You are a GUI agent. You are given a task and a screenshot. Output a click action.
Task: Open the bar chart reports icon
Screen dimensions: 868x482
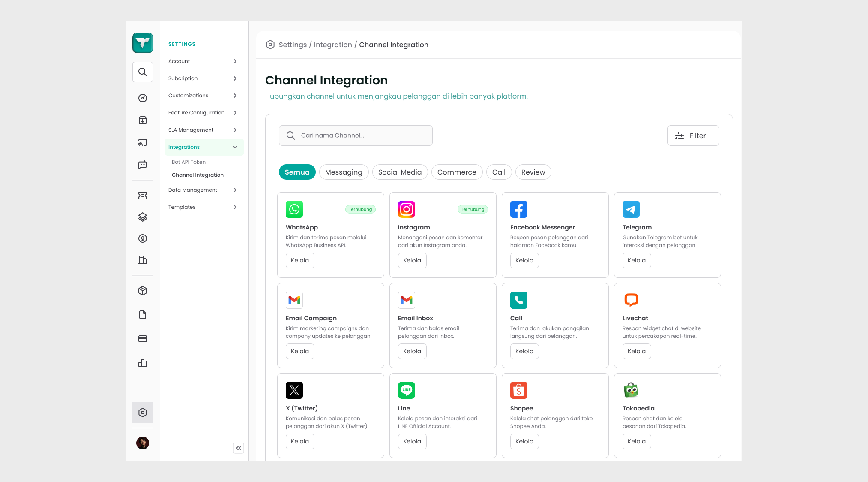(143, 363)
